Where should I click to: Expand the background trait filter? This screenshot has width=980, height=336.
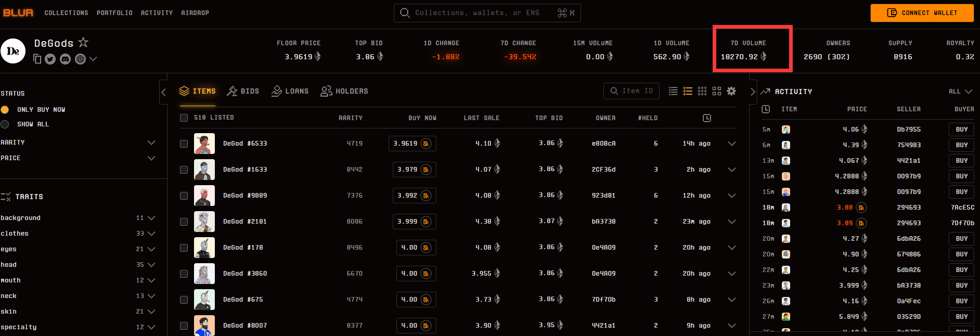(151, 218)
